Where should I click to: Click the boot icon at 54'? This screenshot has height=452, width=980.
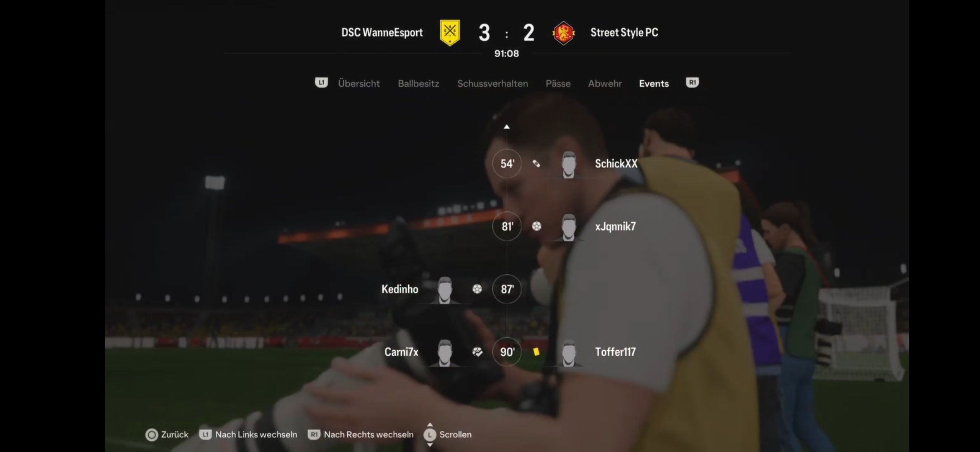pyautogui.click(x=536, y=164)
